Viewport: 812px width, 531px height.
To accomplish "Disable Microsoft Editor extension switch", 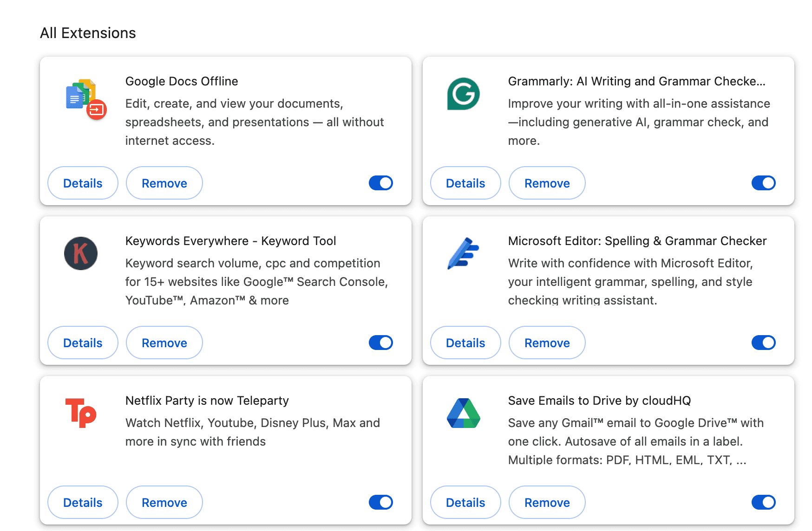I will (763, 343).
